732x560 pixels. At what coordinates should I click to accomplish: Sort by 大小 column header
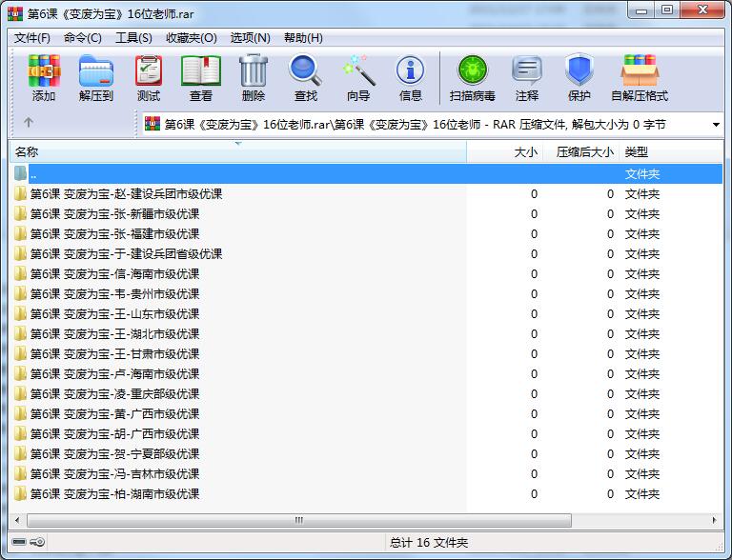point(505,151)
